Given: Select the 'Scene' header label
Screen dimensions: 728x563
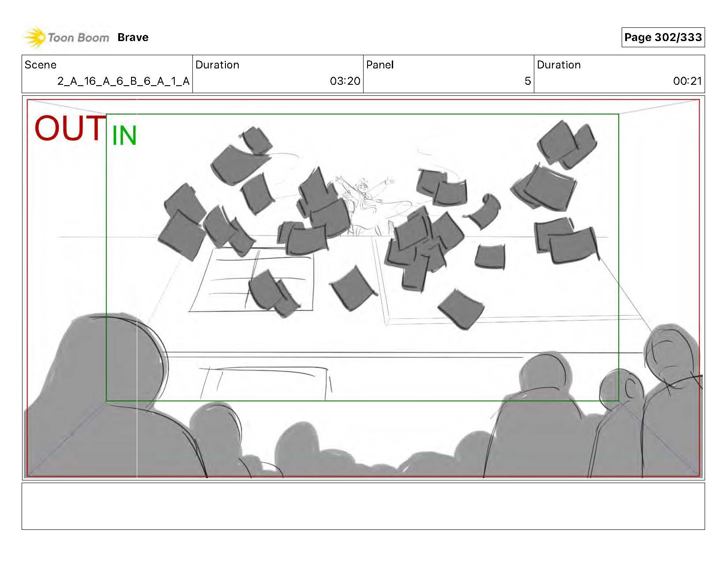Looking at the screenshot, I should point(41,65).
